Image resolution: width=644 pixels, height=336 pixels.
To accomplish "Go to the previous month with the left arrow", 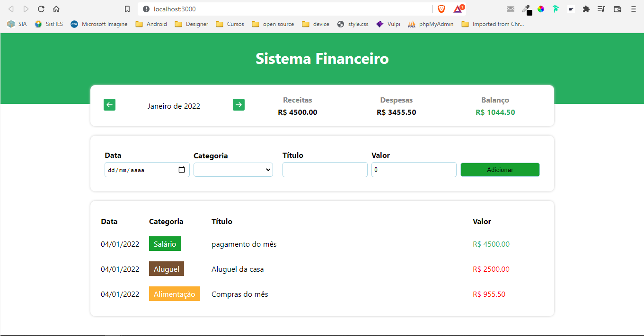I will 109,104.
